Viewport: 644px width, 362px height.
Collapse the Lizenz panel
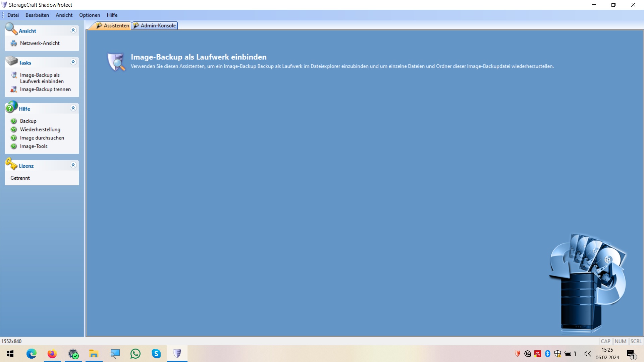(x=73, y=165)
